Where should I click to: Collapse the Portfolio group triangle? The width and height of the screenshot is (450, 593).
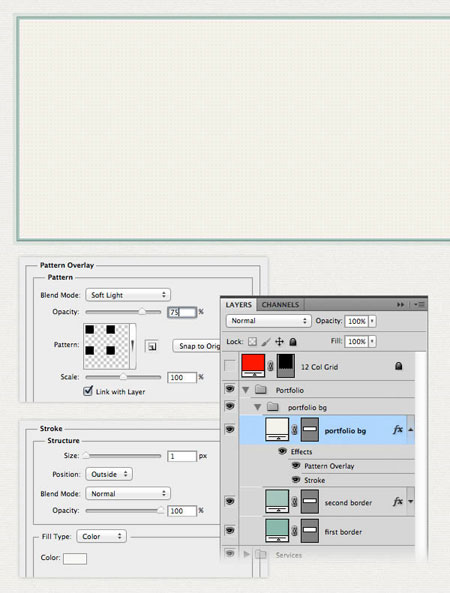click(246, 390)
